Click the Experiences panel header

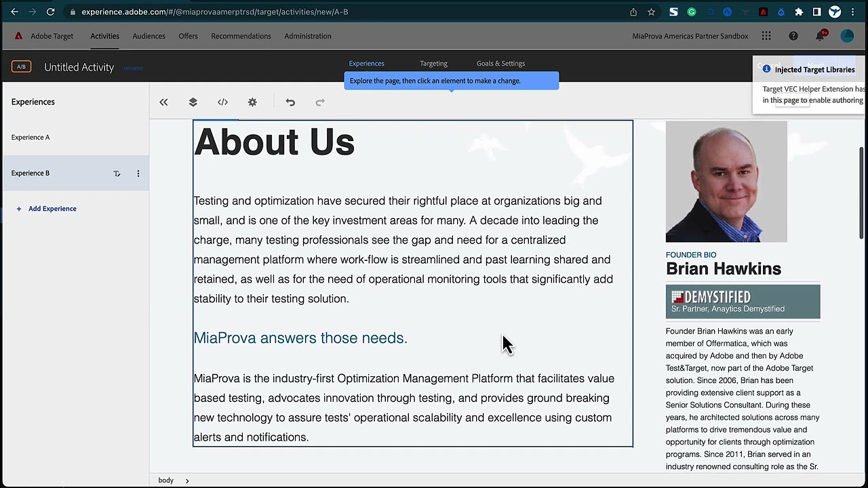point(33,102)
